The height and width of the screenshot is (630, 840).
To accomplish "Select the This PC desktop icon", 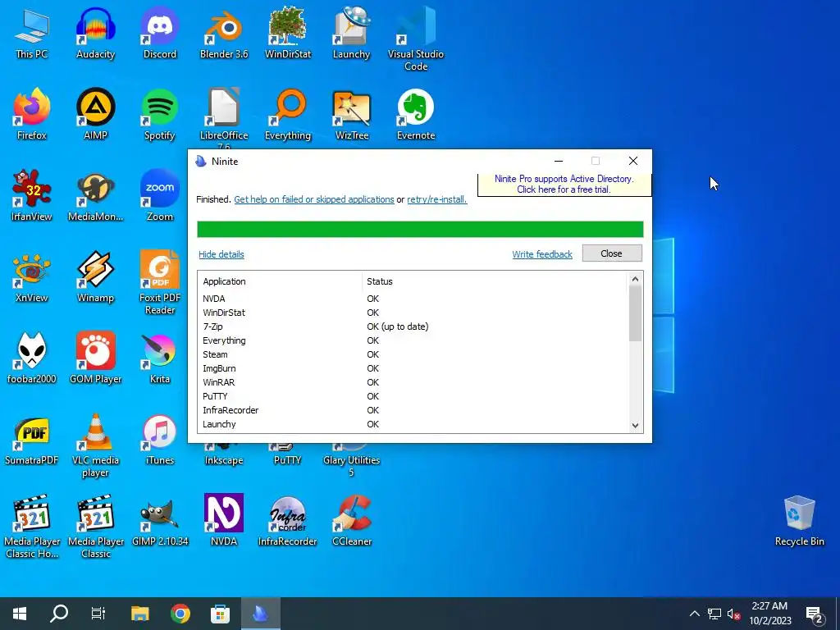I will [x=32, y=33].
